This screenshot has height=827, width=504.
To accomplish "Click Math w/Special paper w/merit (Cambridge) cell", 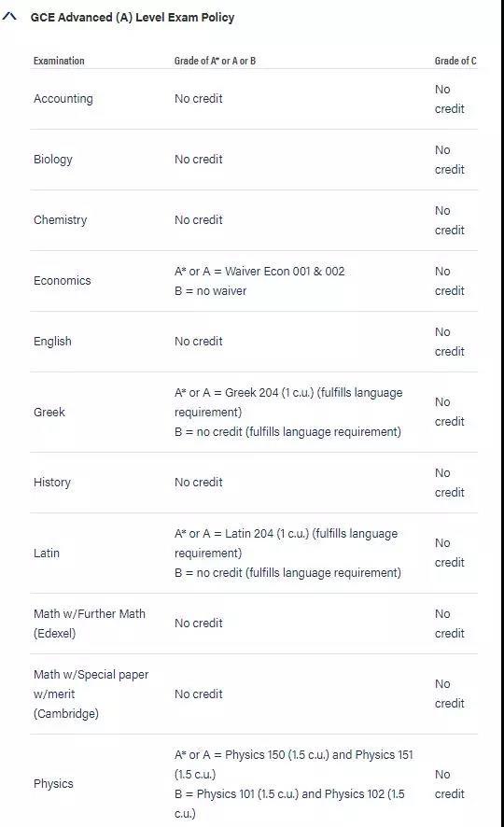I will (x=91, y=694).
